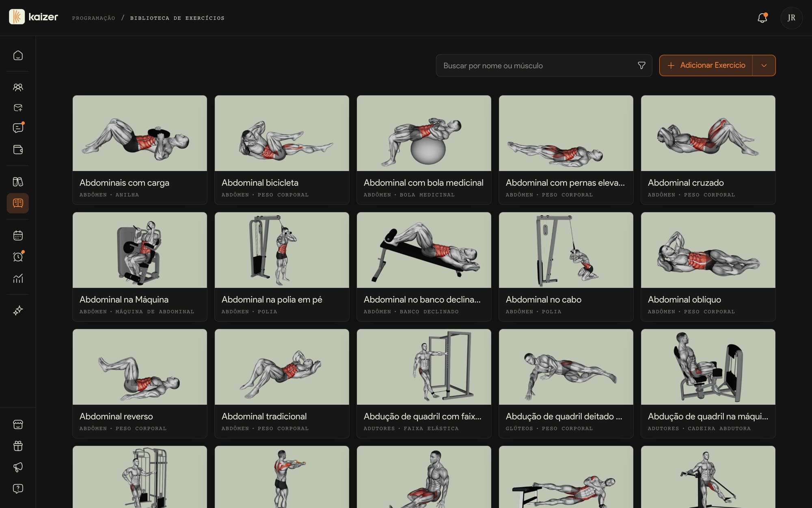Open the home icon in sidebar

(x=18, y=55)
